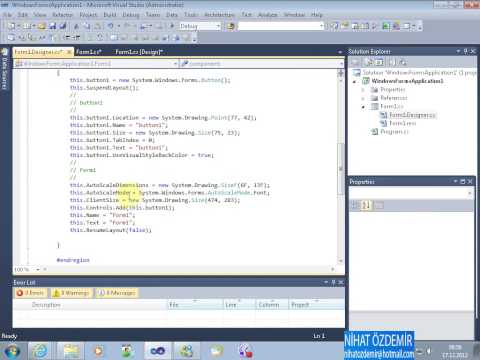Switch Properties panel to Alphabetical view
Viewport: 480px width, 360px height.
pos(366,205)
